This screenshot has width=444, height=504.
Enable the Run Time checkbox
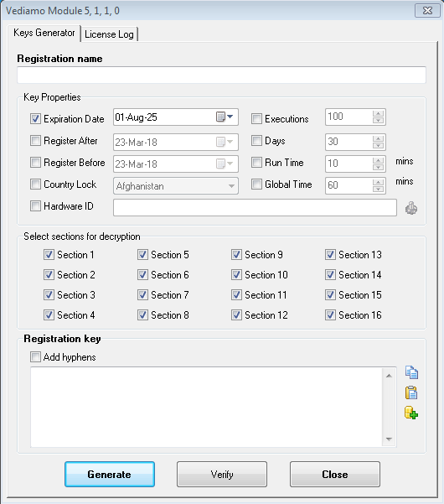(x=256, y=163)
